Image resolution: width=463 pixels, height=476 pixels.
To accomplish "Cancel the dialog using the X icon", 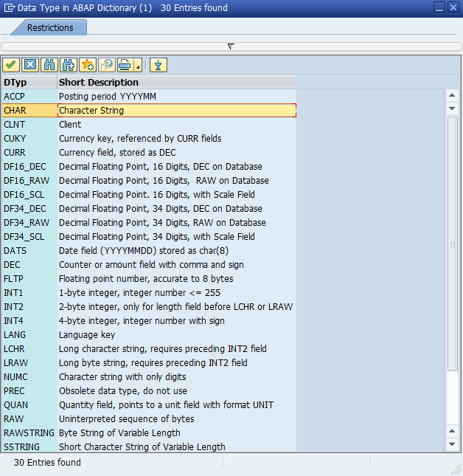I will (30, 65).
